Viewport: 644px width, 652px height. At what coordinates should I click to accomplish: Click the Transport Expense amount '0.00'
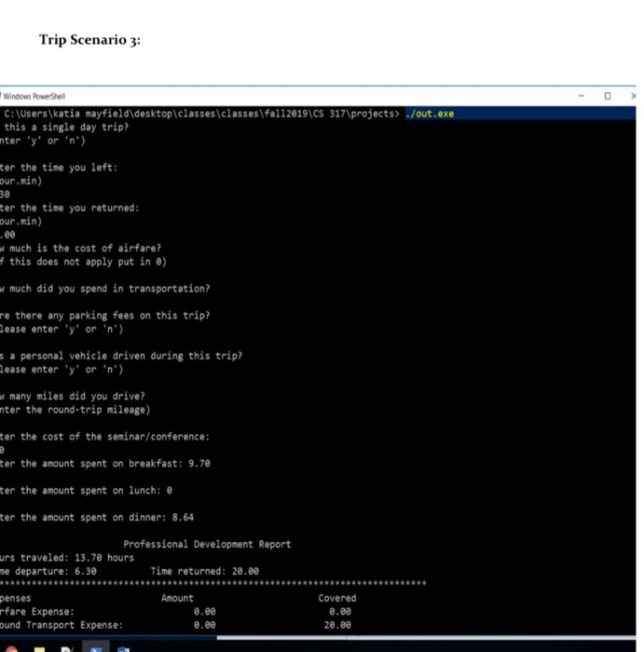pyautogui.click(x=205, y=625)
